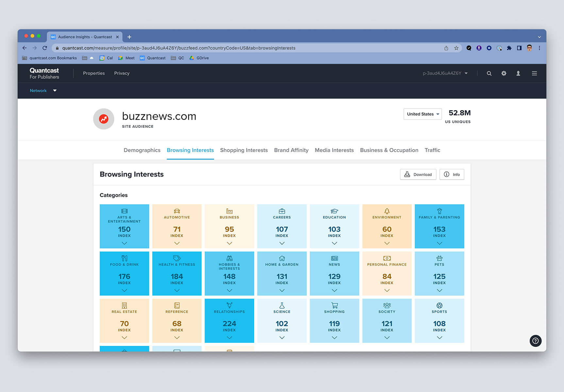This screenshot has height=392, width=564.
Task: Click the Careers briefcase icon
Action: (x=282, y=211)
